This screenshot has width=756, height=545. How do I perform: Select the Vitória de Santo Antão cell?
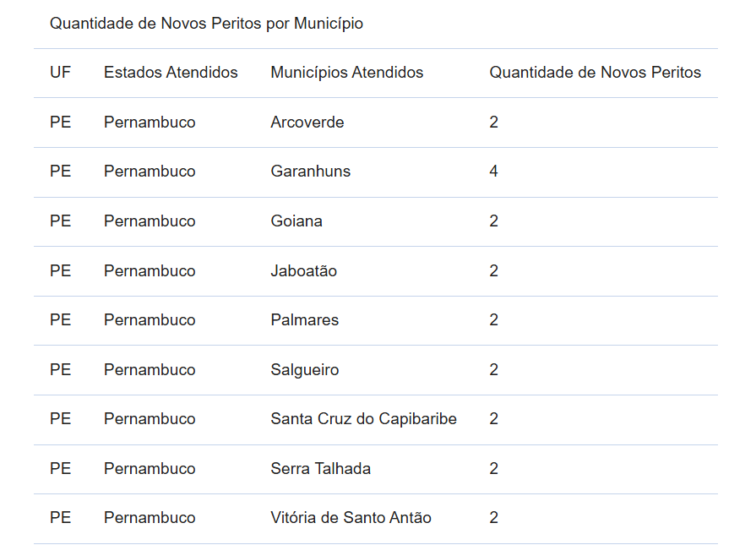coord(351,517)
